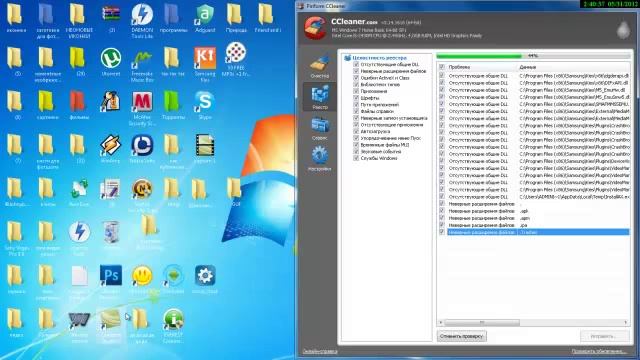Open the McAfee Security desktop shortcut
640x360 pixels.
point(142,108)
